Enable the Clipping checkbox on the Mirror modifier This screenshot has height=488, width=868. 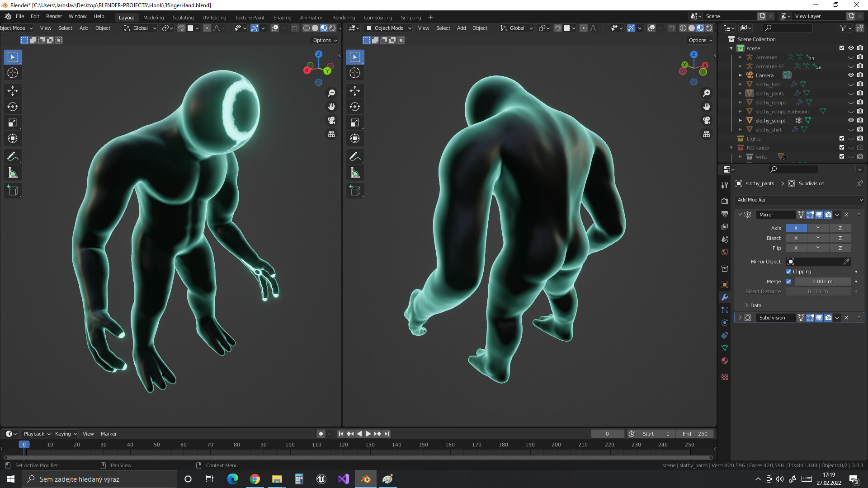coord(789,272)
